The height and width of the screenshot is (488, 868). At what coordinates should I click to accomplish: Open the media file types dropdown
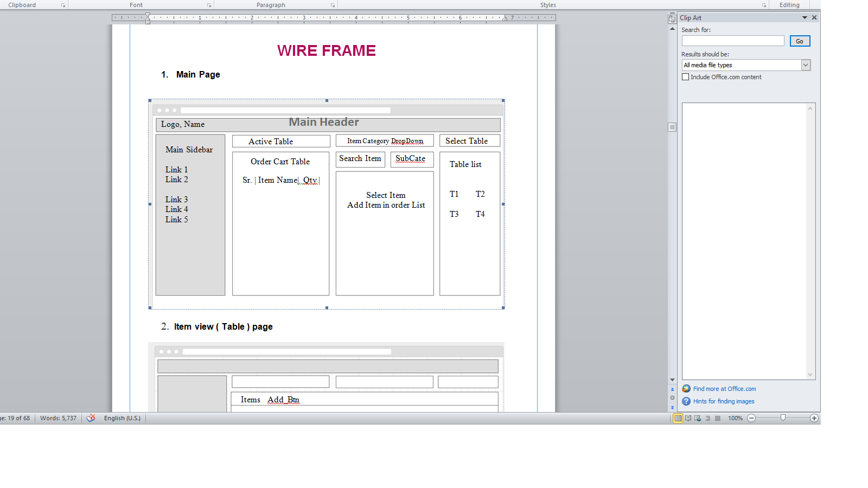click(806, 65)
